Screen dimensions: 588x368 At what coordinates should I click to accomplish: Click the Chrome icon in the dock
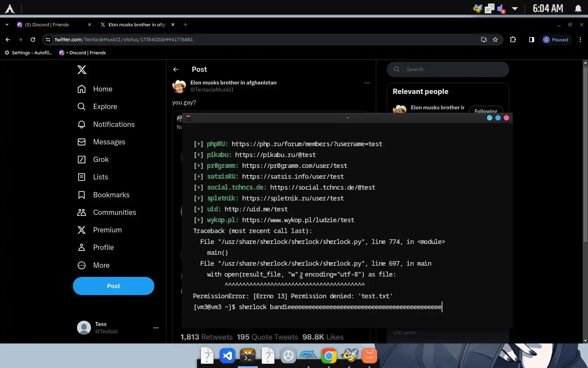[x=329, y=356]
